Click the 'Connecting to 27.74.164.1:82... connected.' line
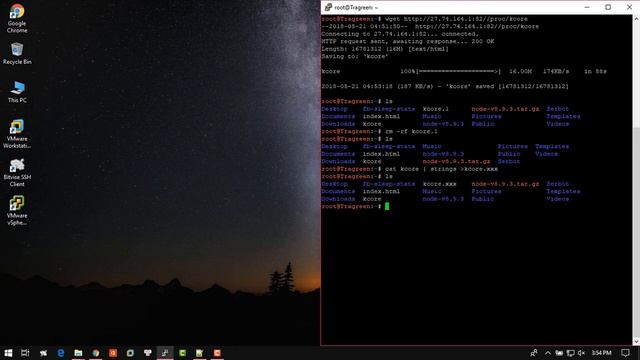This screenshot has width=640, height=360. 400,34
